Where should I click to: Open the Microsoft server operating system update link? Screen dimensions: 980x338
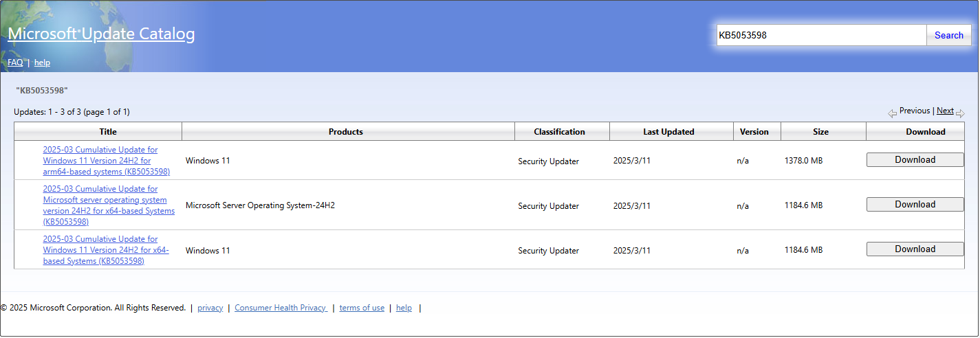[x=109, y=205]
